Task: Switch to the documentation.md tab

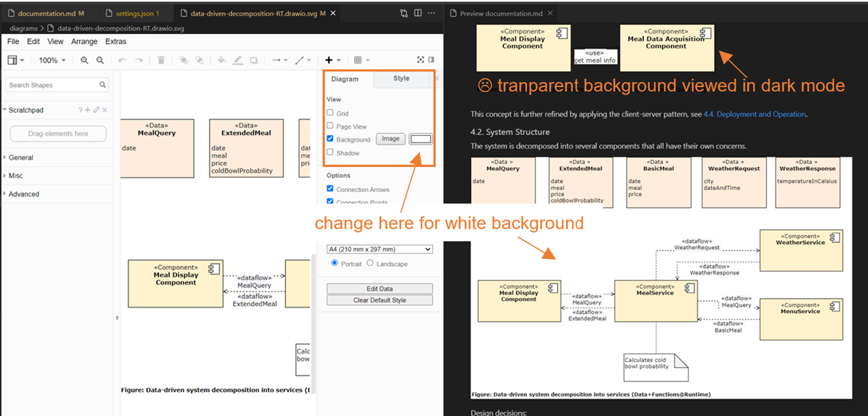Action: [47, 13]
